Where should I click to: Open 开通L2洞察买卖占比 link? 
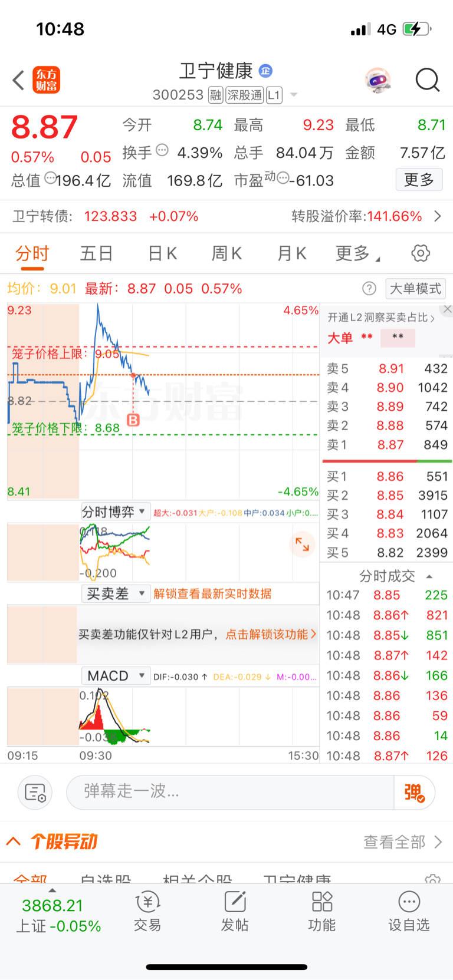pos(381,317)
